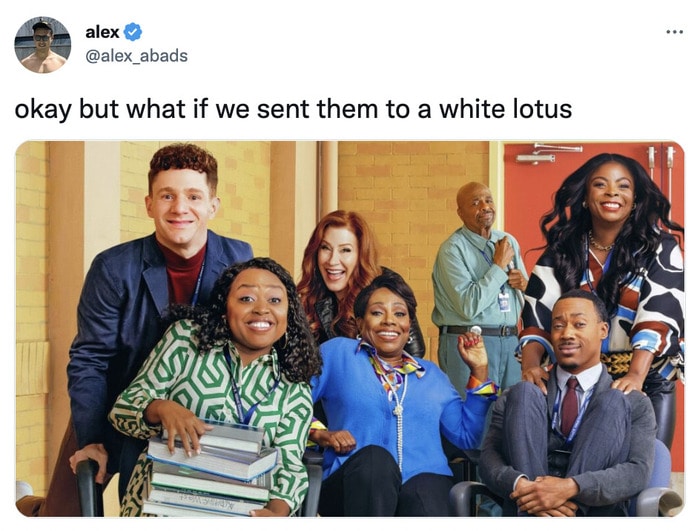This screenshot has height=531, width=700.
Task: Open the @alex_abads handle link
Action: [x=136, y=56]
